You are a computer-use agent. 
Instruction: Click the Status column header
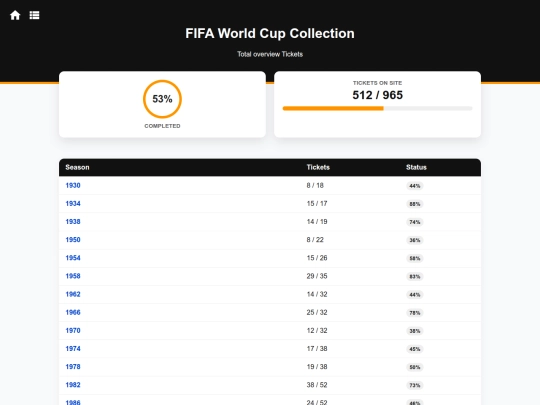(x=416, y=167)
